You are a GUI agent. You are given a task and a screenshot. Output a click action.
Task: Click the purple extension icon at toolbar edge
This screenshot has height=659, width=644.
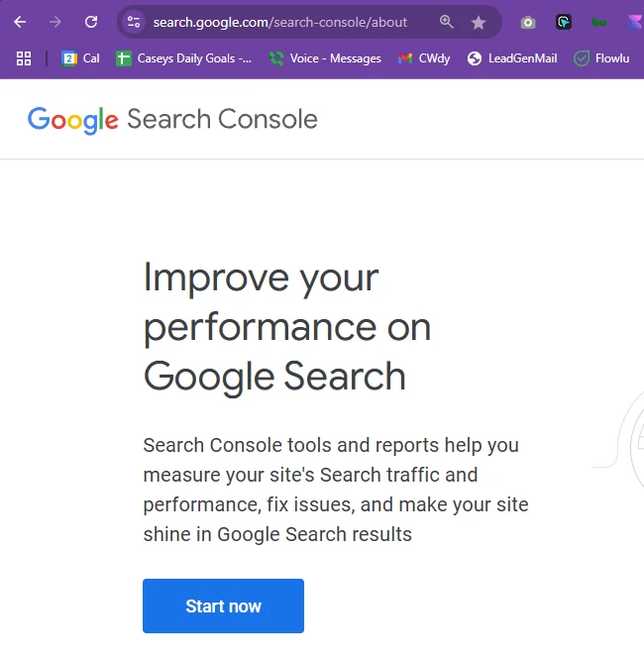click(634, 22)
